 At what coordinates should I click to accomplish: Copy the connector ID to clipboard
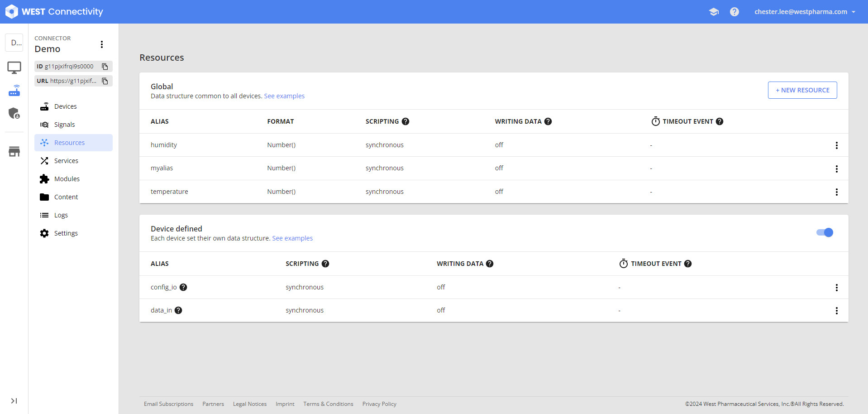[x=105, y=67]
